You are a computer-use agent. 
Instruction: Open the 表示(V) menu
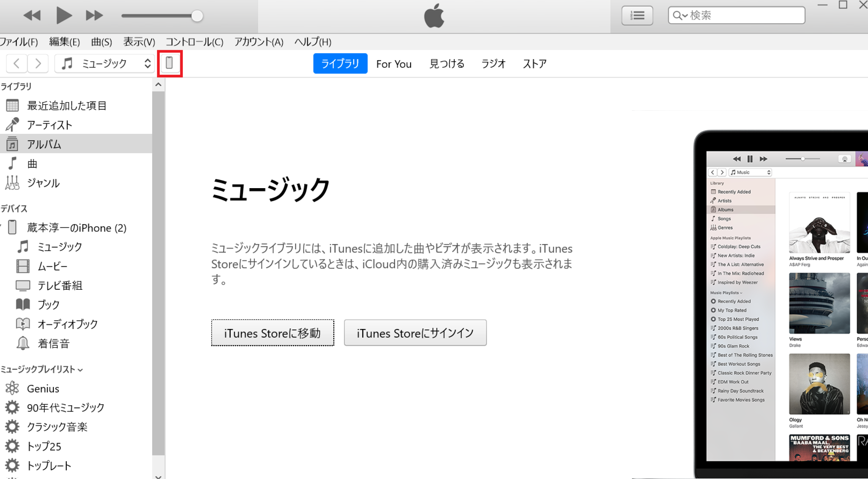click(139, 42)
